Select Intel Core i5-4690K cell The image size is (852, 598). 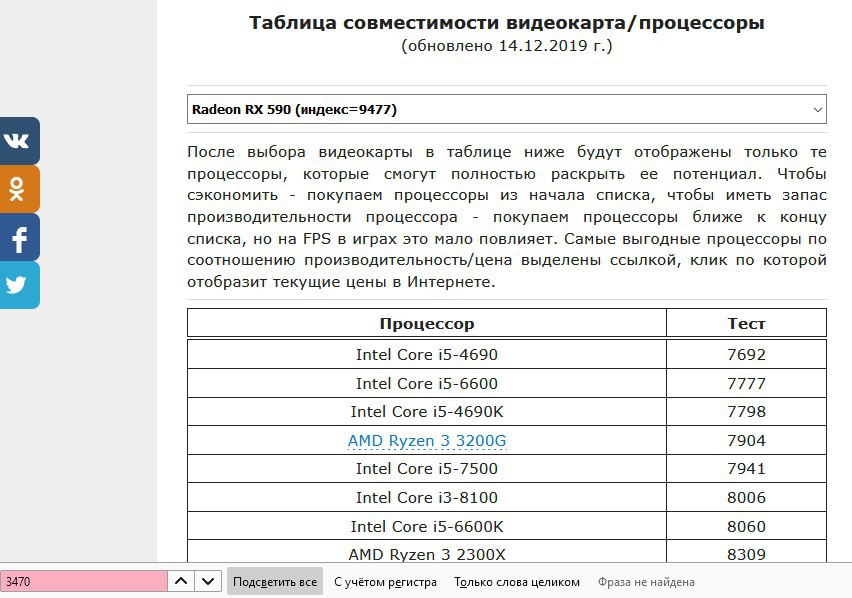[427, 412]
